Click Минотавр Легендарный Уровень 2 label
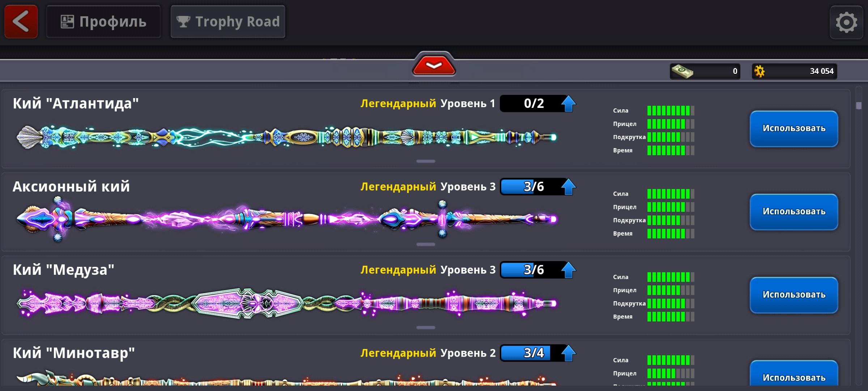This screenshot has height=391, width=868. (x=428, y=353)
